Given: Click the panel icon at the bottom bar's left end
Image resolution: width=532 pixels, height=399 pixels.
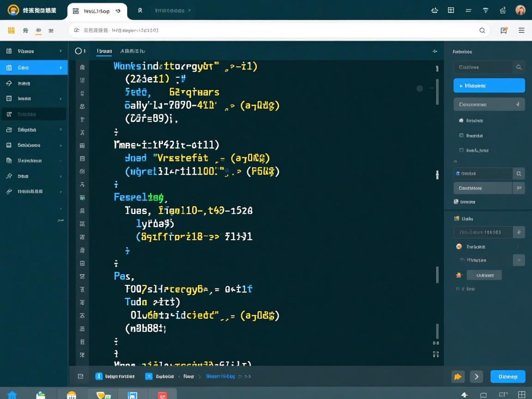Looking at the screenshot, I should click(80, 376).
